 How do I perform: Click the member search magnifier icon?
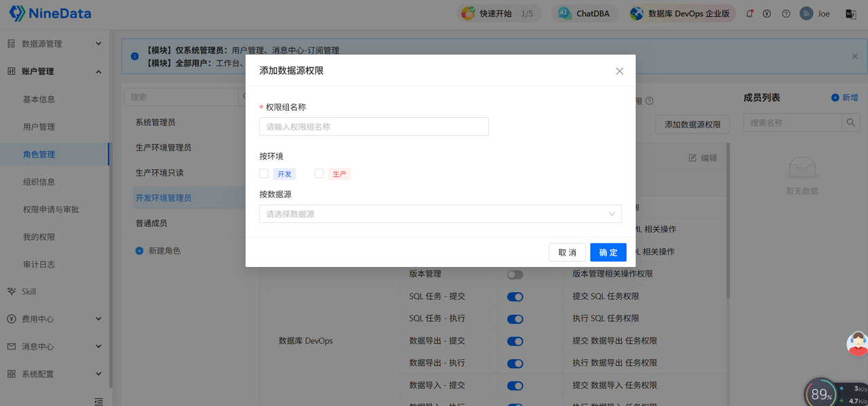point(850,123)
